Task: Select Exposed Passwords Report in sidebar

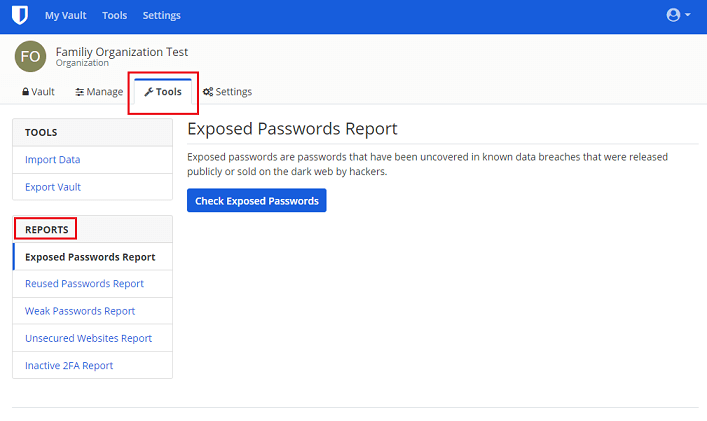Action: click(90, 257)
